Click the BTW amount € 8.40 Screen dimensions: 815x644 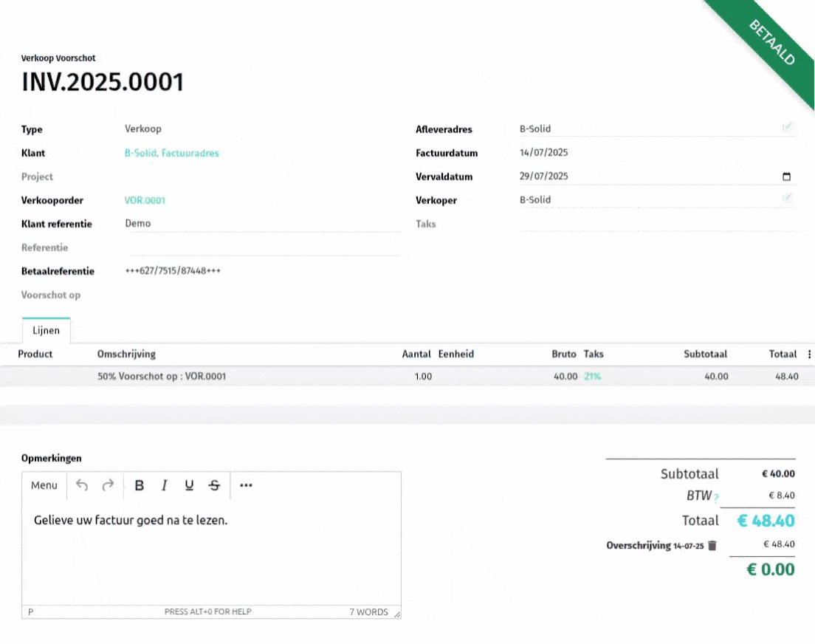[782, 496]
